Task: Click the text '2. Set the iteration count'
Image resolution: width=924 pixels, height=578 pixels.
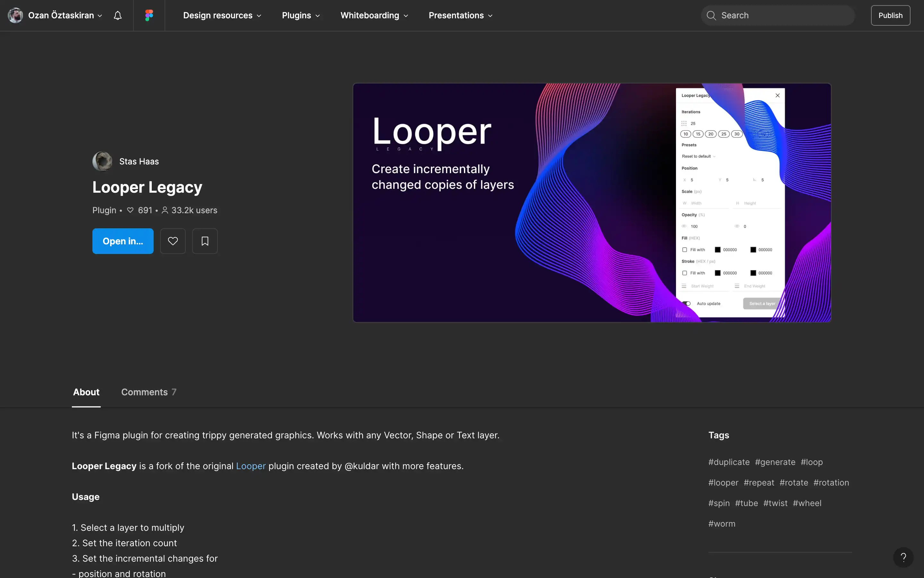Action: [x=124, y=543]
